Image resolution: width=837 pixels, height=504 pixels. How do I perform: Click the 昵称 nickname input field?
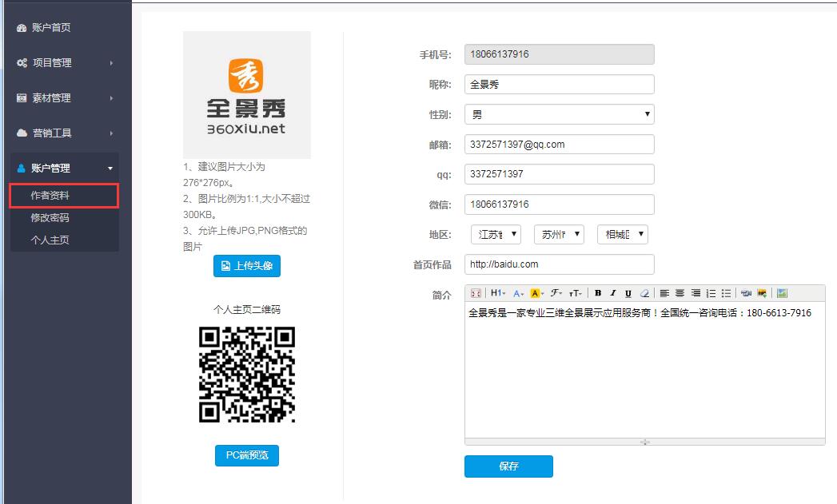point(559,84)
